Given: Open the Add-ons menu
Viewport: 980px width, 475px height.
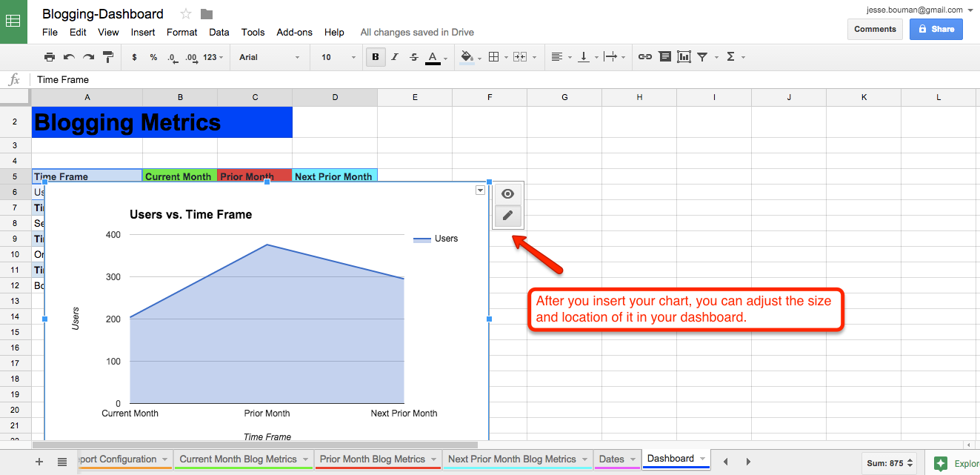Looking at the screenshot, I should pos(294,32).
